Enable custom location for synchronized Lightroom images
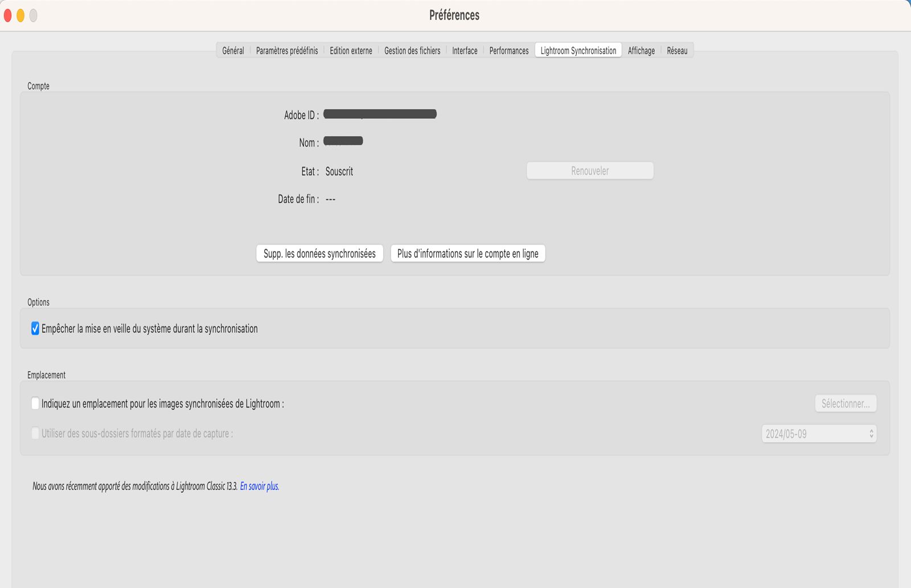This screenshot has height=588, width=911. tap(35, 404)
